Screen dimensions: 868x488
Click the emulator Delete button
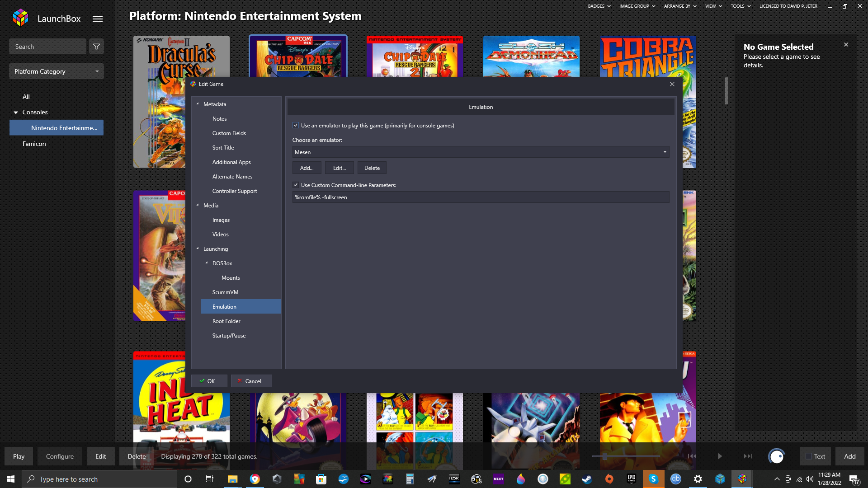coord(372,168)
